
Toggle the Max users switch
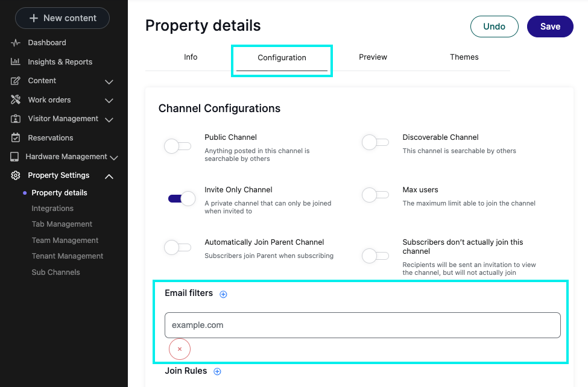pyautogui.click(x=375, y=195)
